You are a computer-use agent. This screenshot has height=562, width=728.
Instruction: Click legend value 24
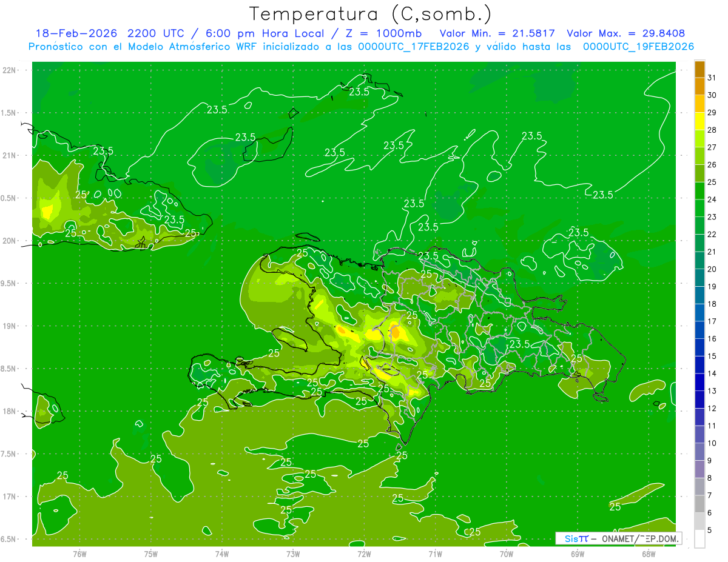pyautogui.click(x=712, y=199)
